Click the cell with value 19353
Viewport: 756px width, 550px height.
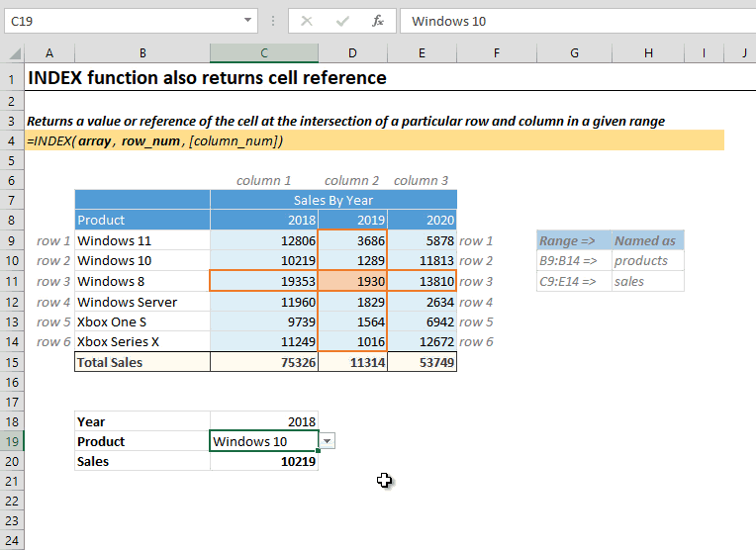coord(264,281)
